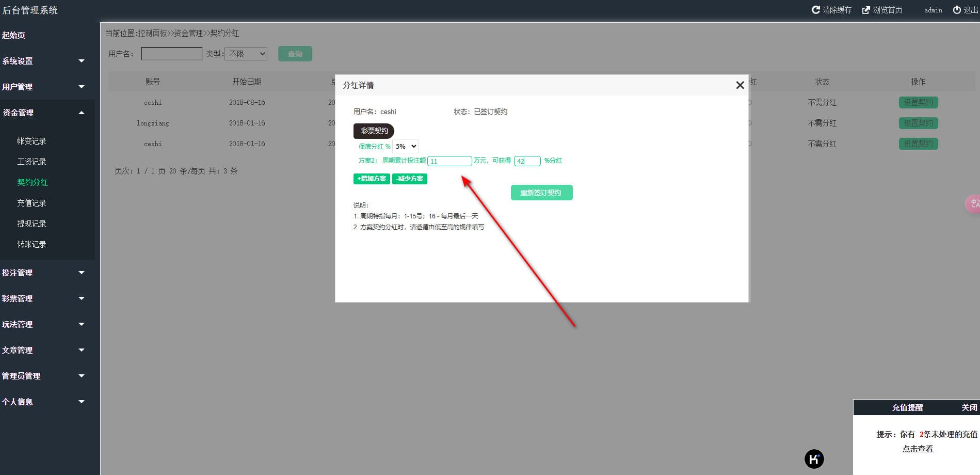
Task: Close the 充值提醒 notification via 关闭
Action: [x=969, y=407]
